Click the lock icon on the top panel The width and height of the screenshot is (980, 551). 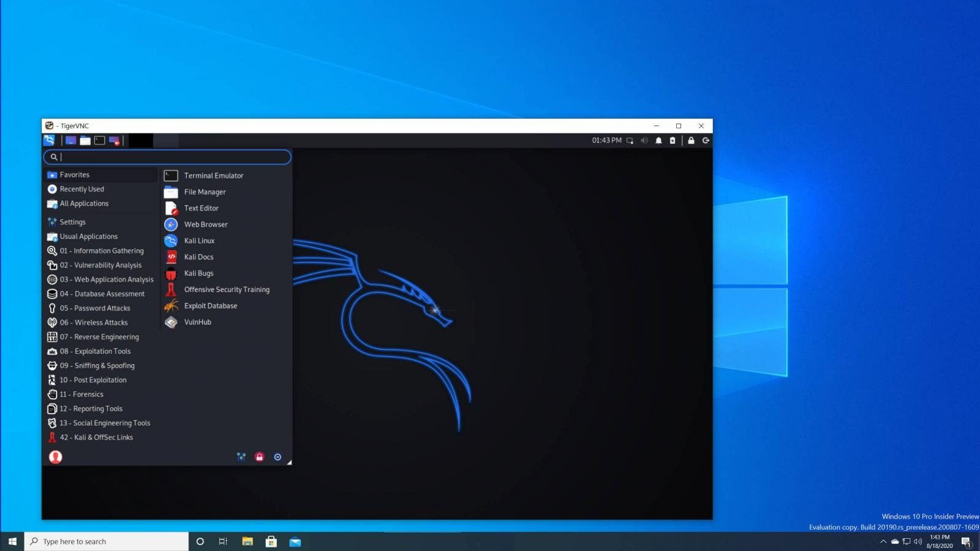(691, 140)
